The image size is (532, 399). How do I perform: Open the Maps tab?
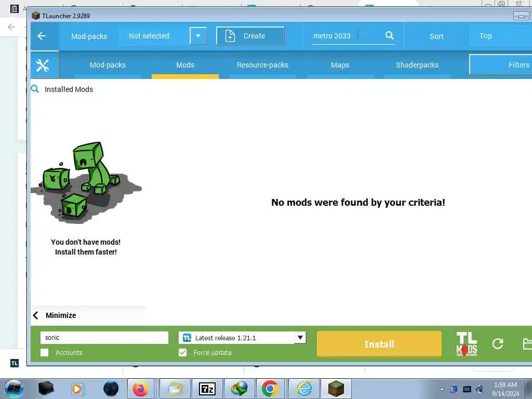point(340,65)
